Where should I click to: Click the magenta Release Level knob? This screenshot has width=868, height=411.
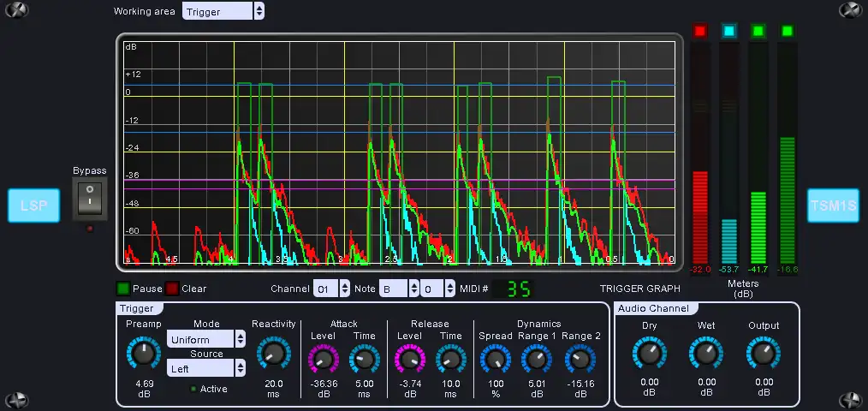click(x=410, y=360)
